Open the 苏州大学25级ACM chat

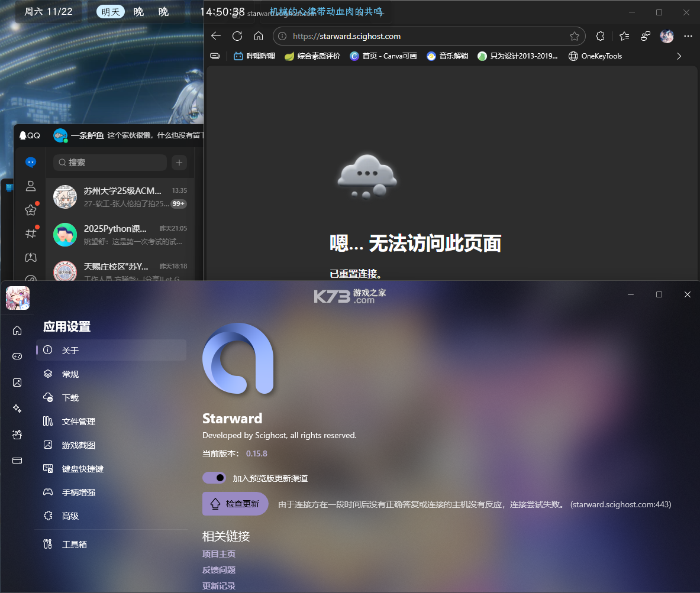pyautogui.click(x=120, y=197)
